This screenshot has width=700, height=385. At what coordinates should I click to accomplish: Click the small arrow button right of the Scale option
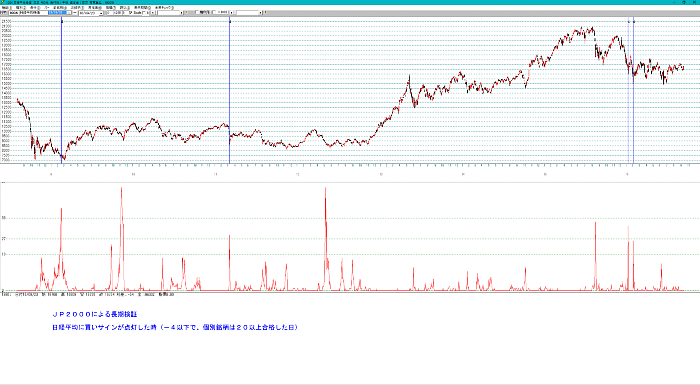tap(153, 13)
